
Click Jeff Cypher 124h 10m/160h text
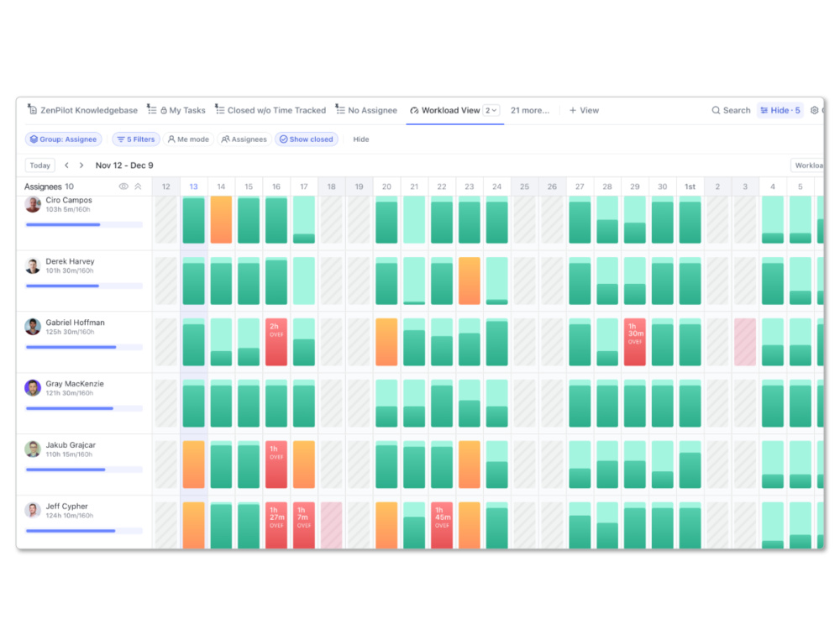coord(70,516)
